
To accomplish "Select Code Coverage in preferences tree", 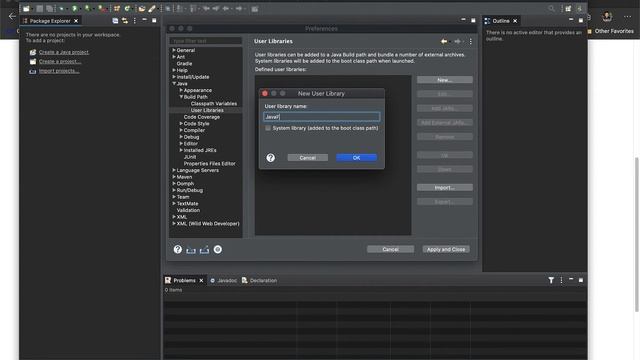I will pos(202,117).
